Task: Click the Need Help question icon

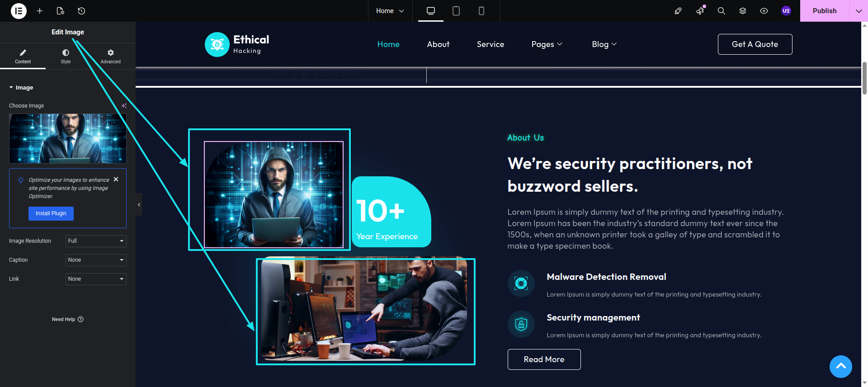Action: 80,319
